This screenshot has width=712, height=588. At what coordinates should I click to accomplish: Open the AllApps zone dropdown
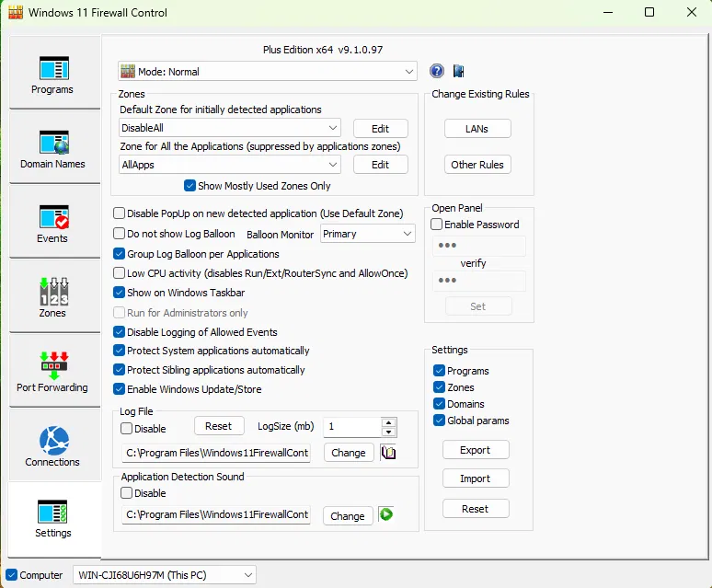coord(229,165)
